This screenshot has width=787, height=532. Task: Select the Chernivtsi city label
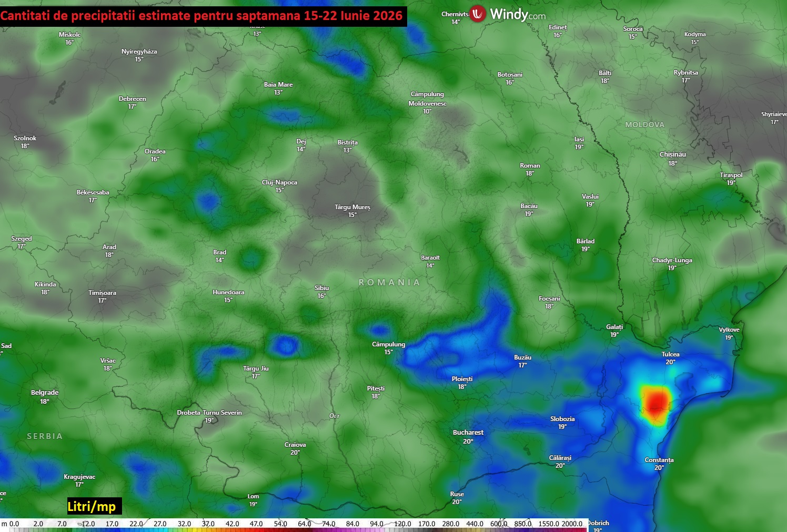pos(455,14)
